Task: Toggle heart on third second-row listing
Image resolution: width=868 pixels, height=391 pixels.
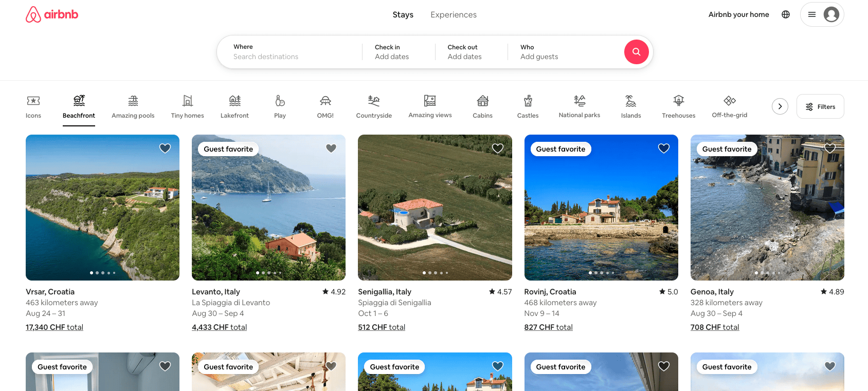Action: coord(498,366)
